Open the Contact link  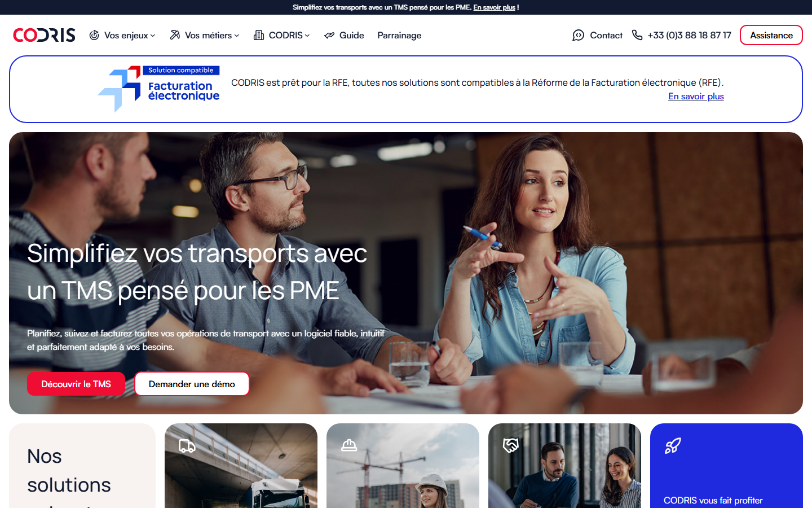[x=598, y=35]
